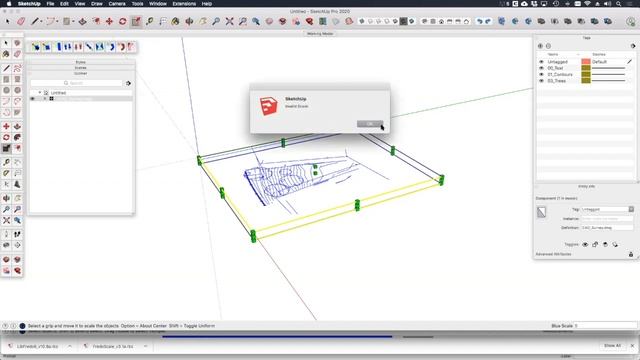Open the user account icon in top toolbar
Image resolution: width=640 pixels, height=360 pixels.
tap(631, 21)
